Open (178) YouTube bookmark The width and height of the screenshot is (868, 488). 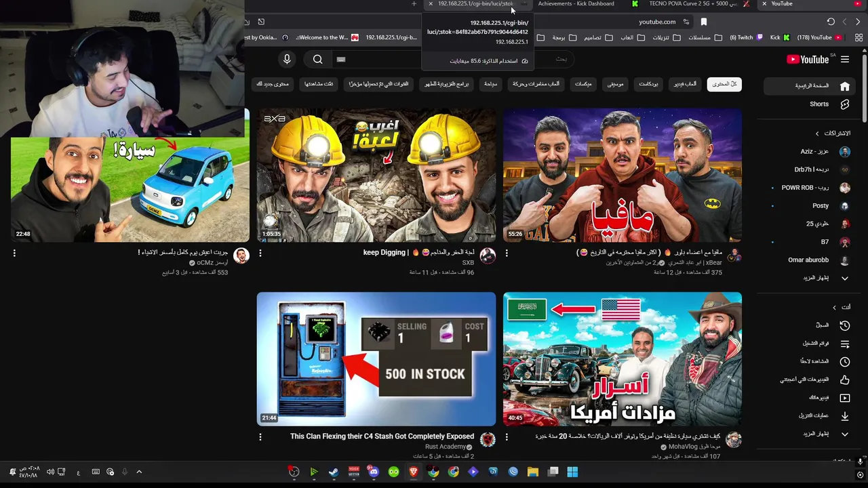pos(819,38)
